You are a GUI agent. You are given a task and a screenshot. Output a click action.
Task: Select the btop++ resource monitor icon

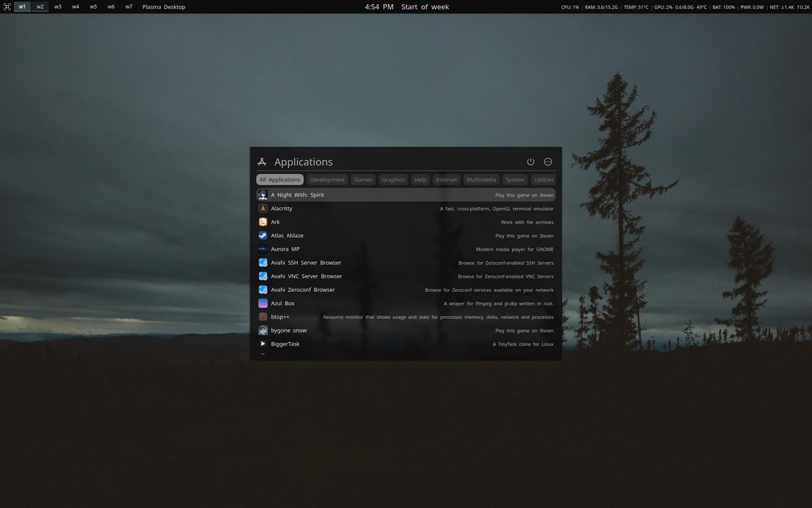(263, 316)
